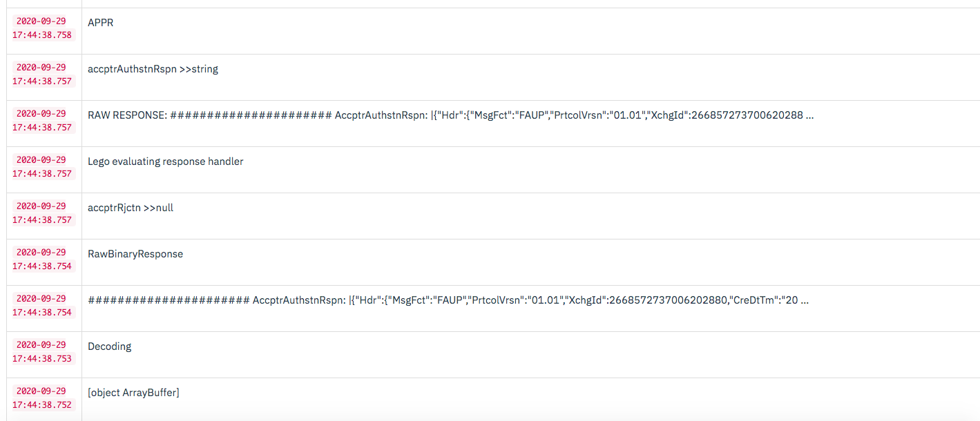The image size is (980, 421).
Task: Click timestamp next to accptrAuthstnRspn >>string
Action: (42, 75)
